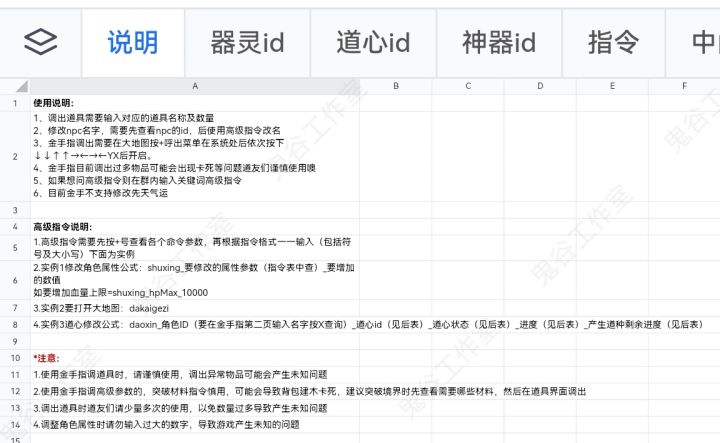Select row 3 header
The width and height of the screenshot is (720, 443).
15,210
